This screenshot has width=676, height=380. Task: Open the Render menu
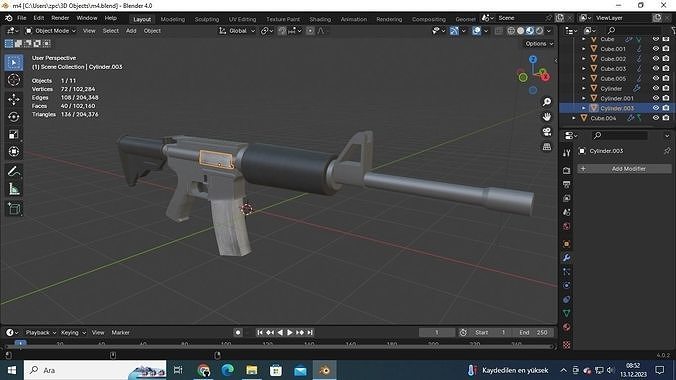(60, 18)
